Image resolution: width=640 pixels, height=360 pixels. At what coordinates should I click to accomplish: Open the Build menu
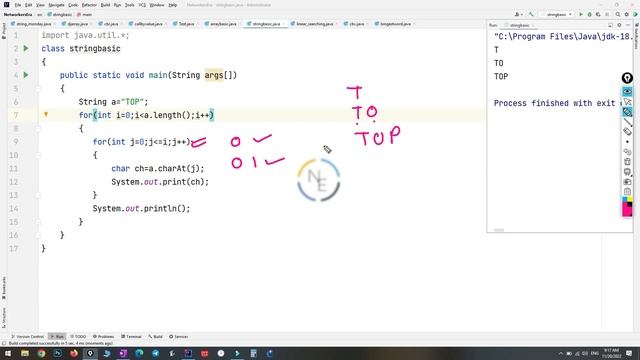tap(105, 5)
